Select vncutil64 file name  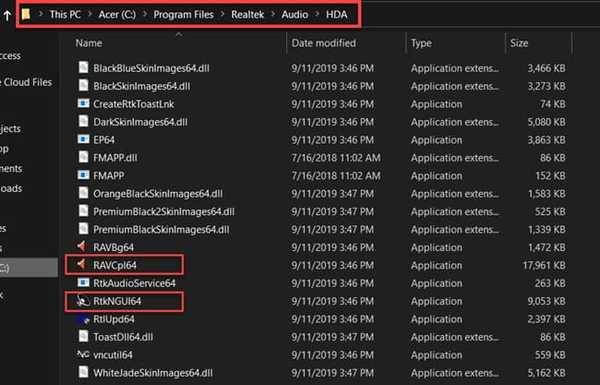[113, 355]
